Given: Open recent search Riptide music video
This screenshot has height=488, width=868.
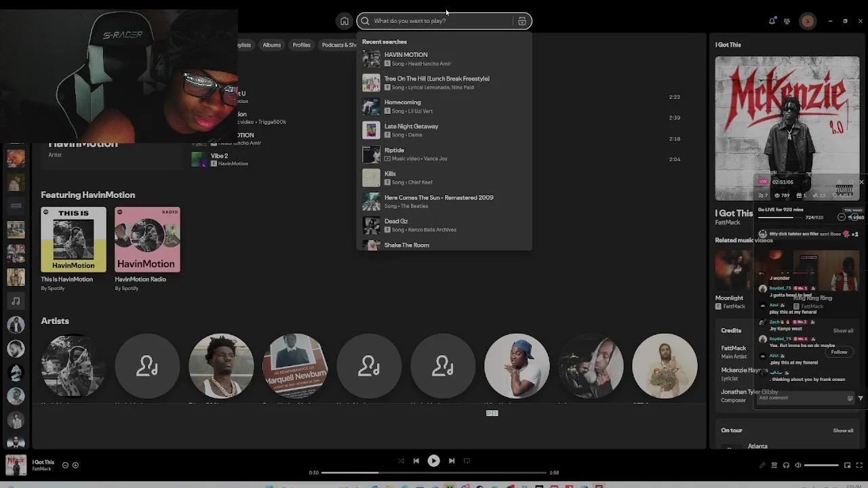Looking at the screenshot, I should 444,154.
